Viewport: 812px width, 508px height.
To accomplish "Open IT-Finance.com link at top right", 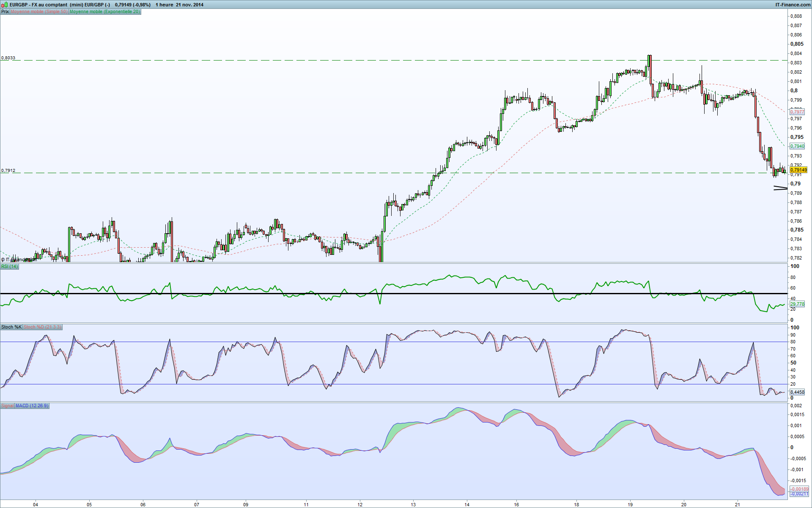I will 793,5.
